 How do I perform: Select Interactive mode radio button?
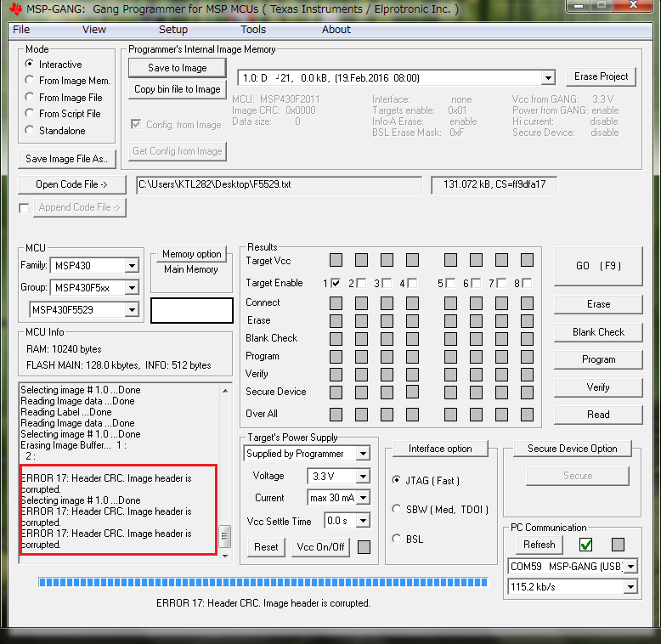tap(29, 64)
